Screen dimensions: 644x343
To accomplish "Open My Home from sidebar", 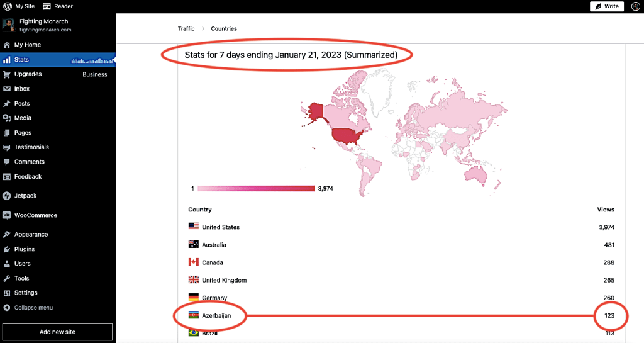I will point(27,45).
